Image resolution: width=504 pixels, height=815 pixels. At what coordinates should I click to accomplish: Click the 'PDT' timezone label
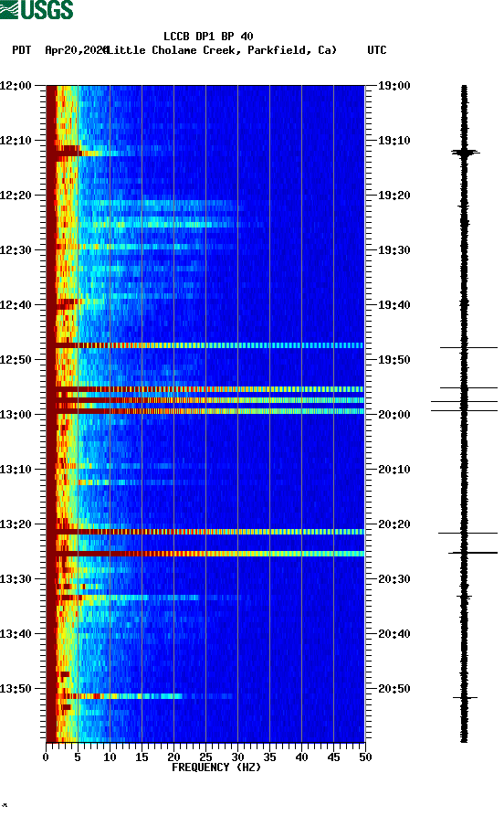point(22,50)
